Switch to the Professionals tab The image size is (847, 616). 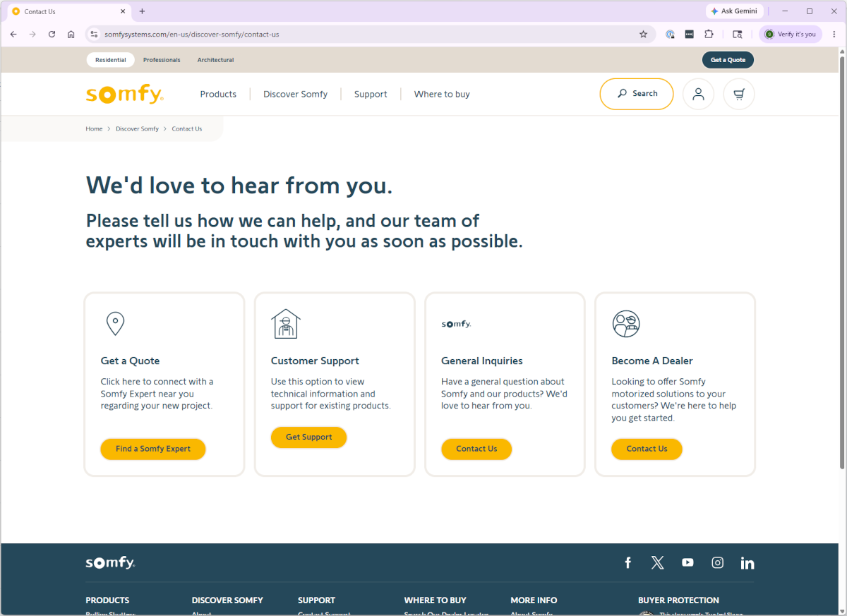tap(162, 60)
